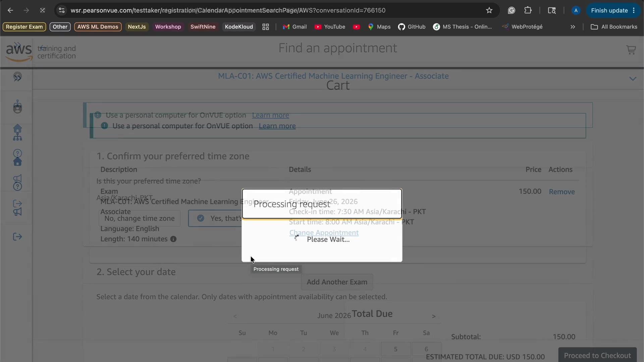Click the Please Wait loading spinner
This screenshot has height=362, width=644.
pos(297,238)
